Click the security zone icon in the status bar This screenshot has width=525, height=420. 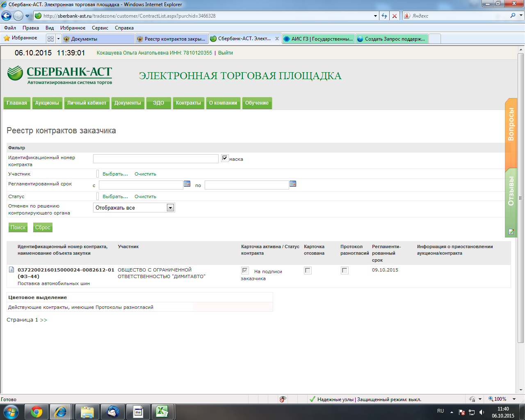312,399
